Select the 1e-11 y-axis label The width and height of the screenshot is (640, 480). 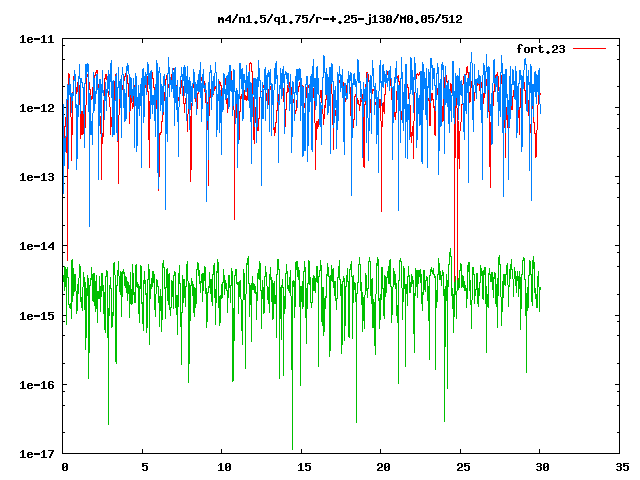(37, 39)
